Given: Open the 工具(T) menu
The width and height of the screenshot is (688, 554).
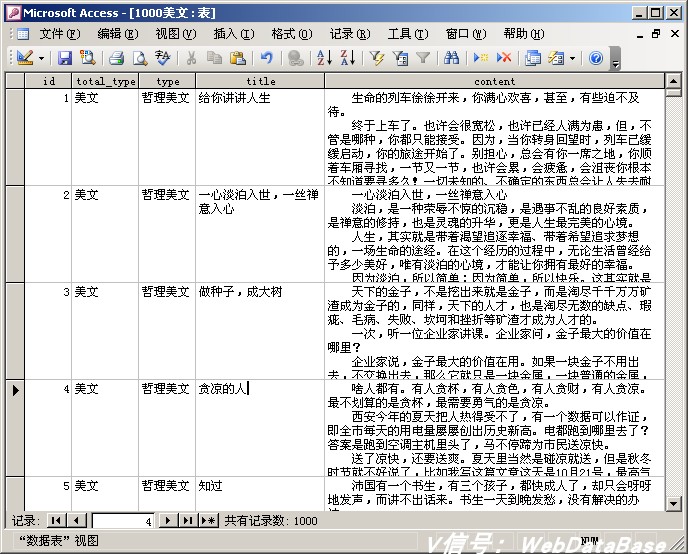Looking at the screenshot, I should (408, 34).
